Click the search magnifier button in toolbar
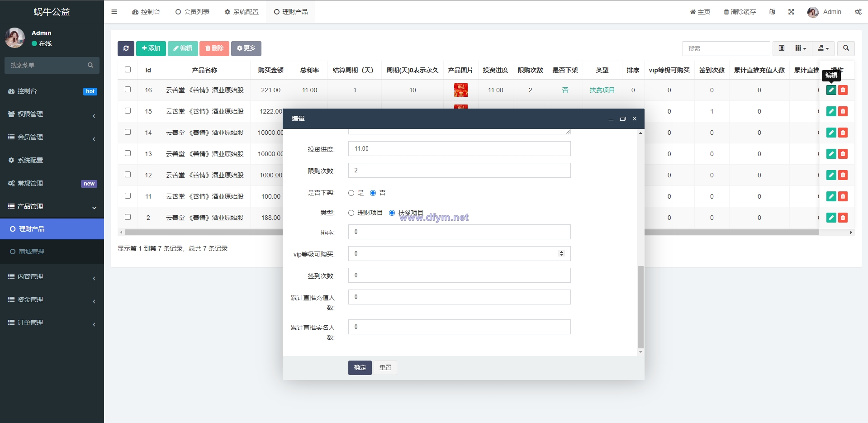Viewport: 868px width, 423px height. coord(846,48)
